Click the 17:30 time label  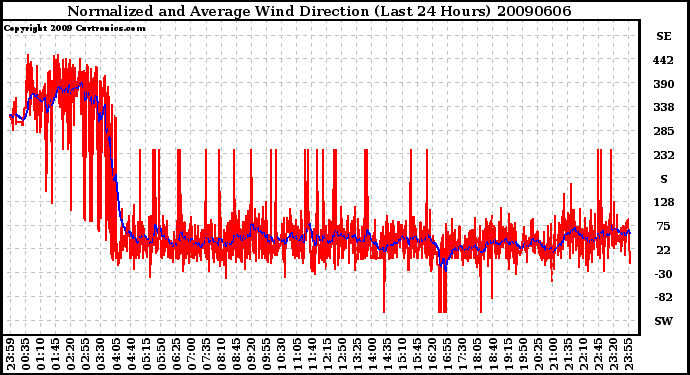coord(462,354)
